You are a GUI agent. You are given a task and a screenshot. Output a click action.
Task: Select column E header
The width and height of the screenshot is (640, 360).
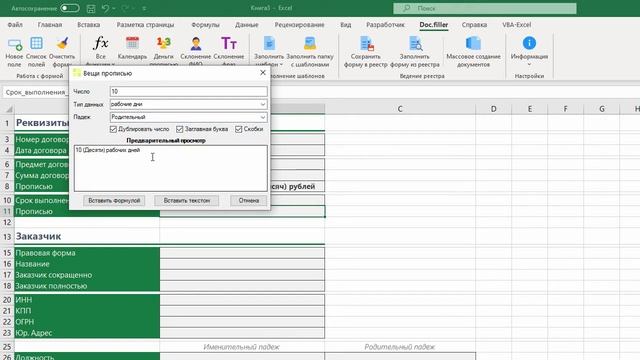[530, 109]
